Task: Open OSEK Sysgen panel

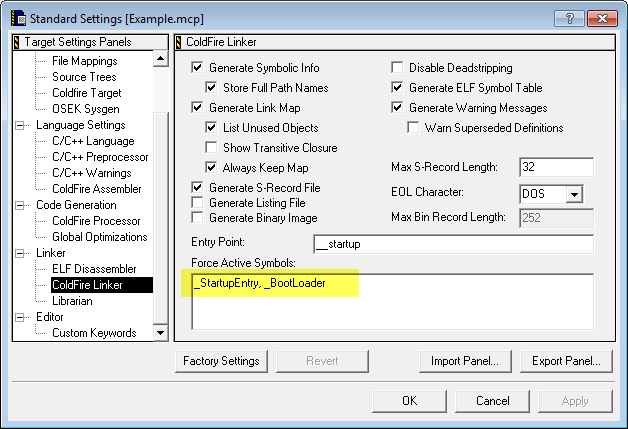Action: coord(86,109)
